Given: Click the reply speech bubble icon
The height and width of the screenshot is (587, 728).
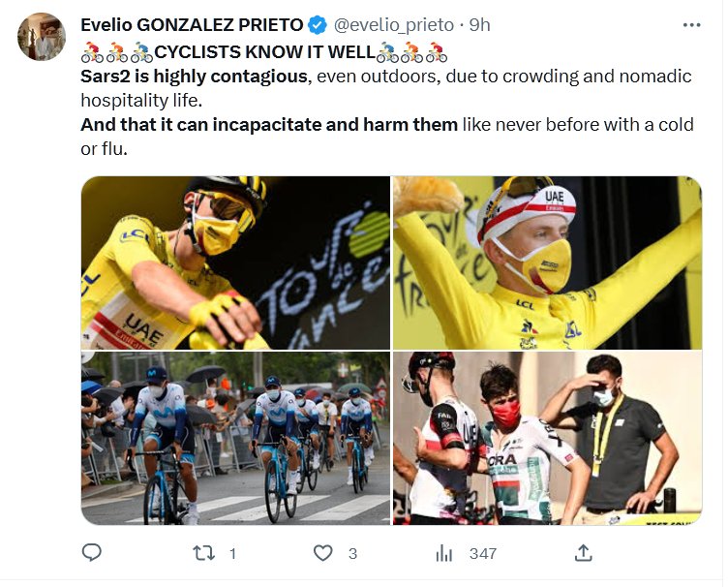Looking at the screenshot, I should [x=92, y=553].
